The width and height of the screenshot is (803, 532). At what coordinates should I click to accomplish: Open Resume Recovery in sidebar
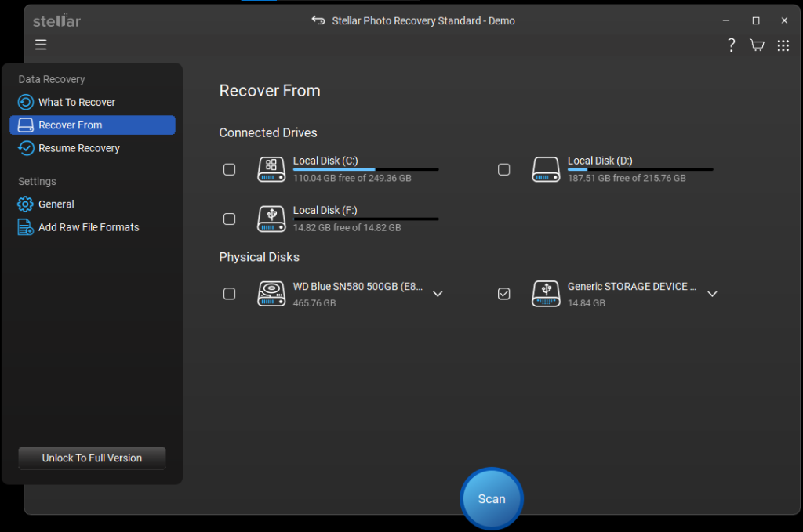click(93, 148)
